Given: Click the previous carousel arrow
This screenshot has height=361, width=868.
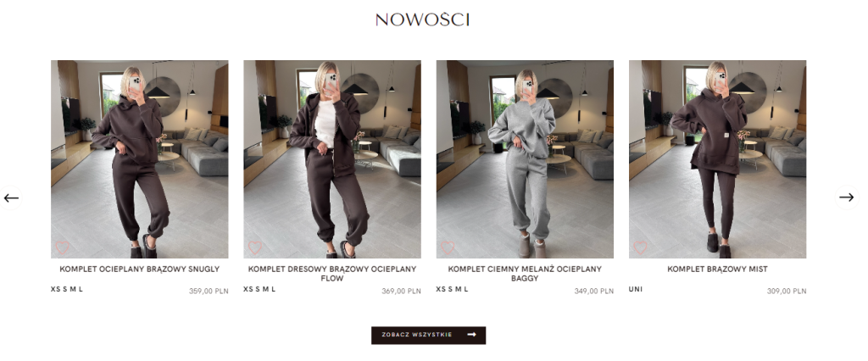Looking at the screenshot, I should pos(11,197).
